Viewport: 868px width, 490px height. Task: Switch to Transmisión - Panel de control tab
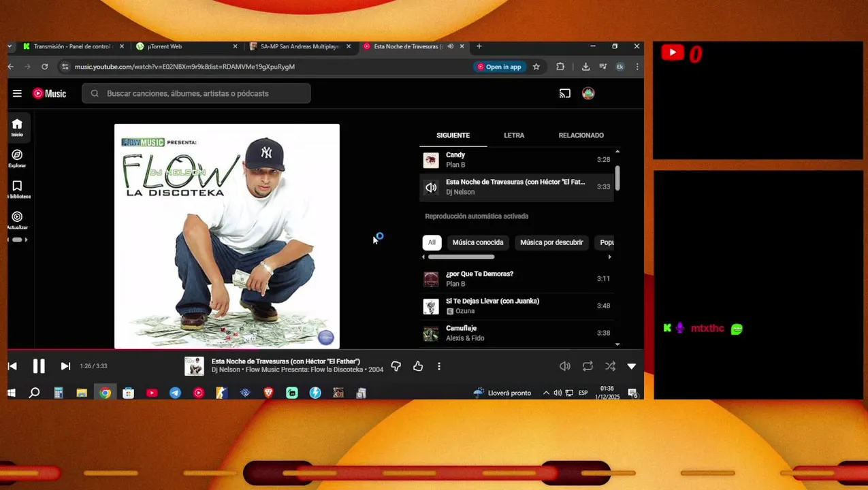(73, 46)
